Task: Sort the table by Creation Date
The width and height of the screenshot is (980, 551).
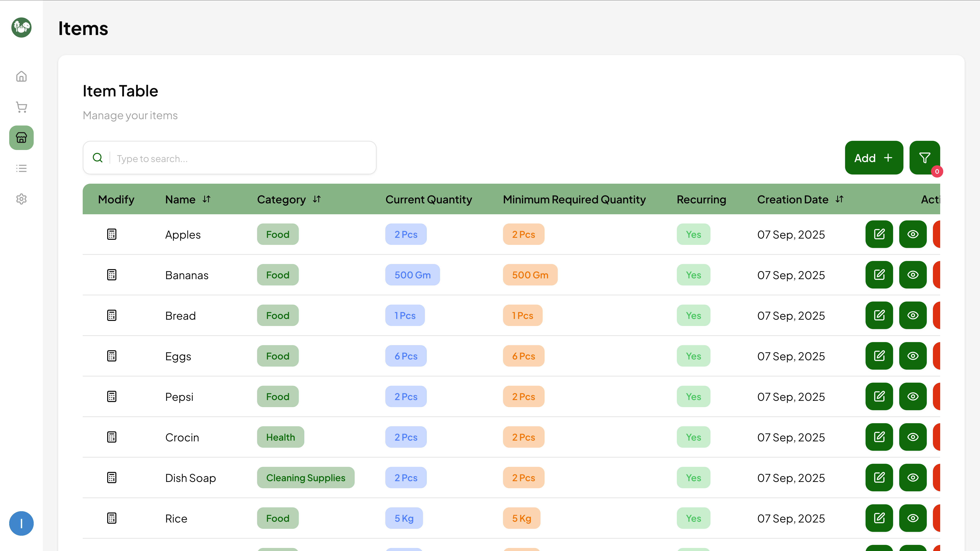Action: tap(840, 199)
